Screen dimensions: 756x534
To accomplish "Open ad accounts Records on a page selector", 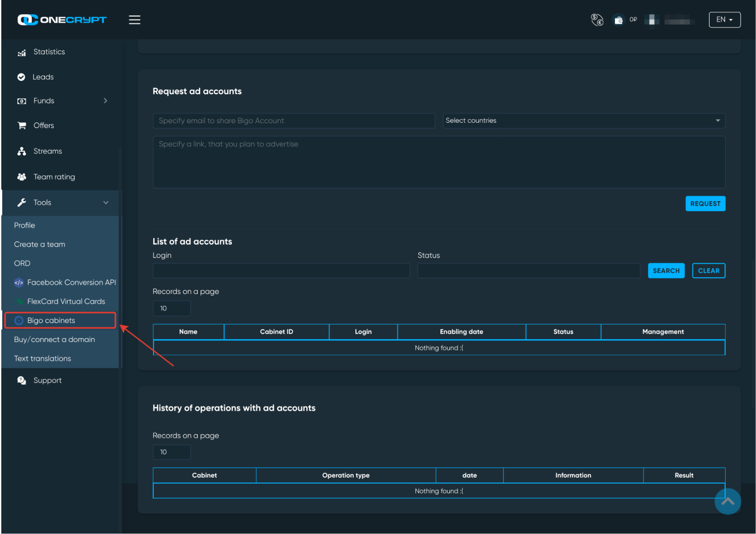I will pyautogui.click(x=172, y=308).
